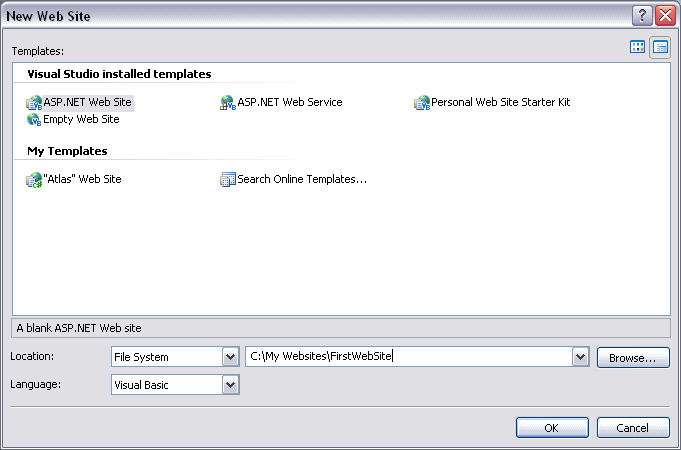Click the Location: label
The width and height of the screenshot is (681, 450).
click(32, 356)
